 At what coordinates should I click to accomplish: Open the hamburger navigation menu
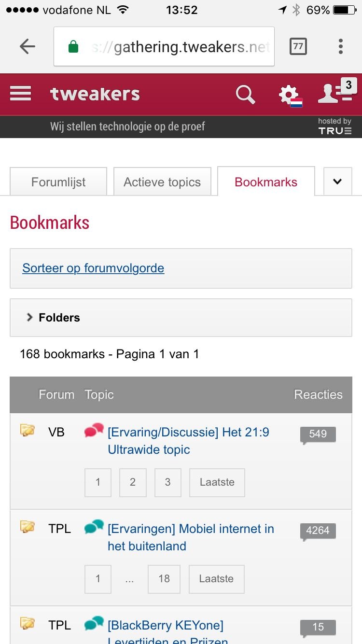click(x=21, y=94)
